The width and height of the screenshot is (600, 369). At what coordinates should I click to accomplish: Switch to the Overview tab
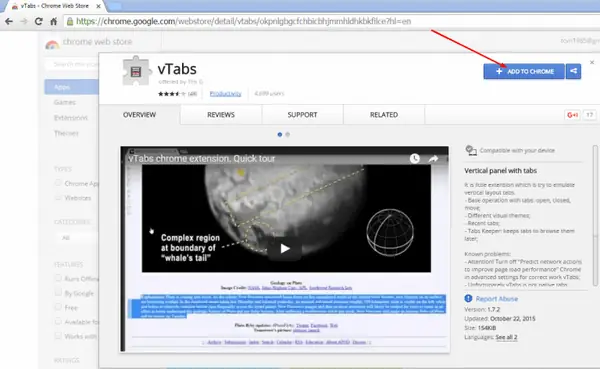click(x=139, y=115)
